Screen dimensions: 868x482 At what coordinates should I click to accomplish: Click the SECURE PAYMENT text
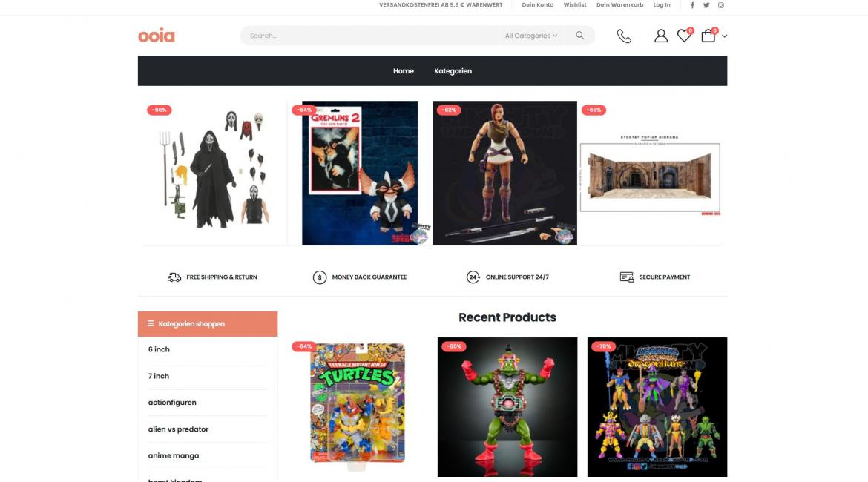pos(664,277)
